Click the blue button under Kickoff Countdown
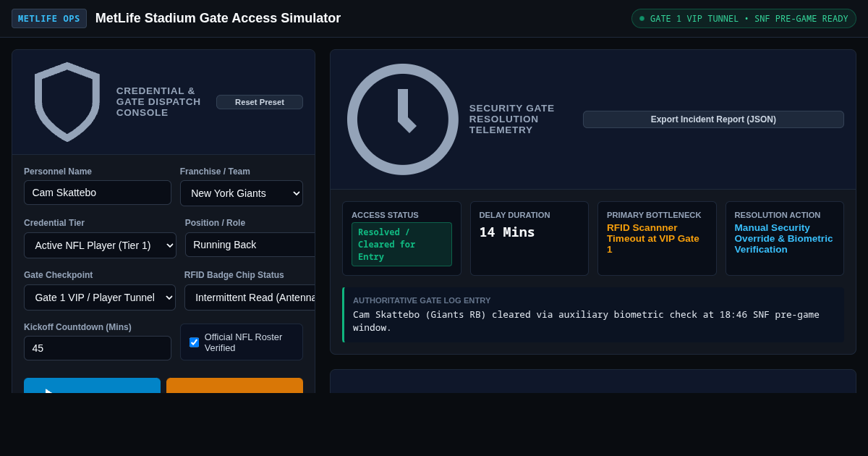The height and width of the screenshot is (456, 868). pos(92,386)
